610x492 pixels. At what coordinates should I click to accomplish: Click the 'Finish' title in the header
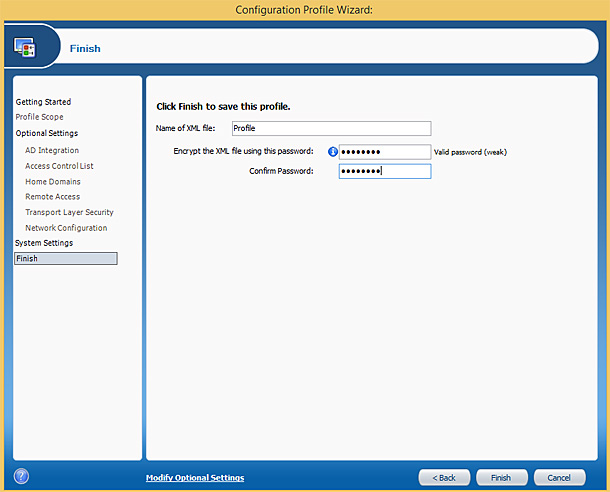tap(85, 49)
